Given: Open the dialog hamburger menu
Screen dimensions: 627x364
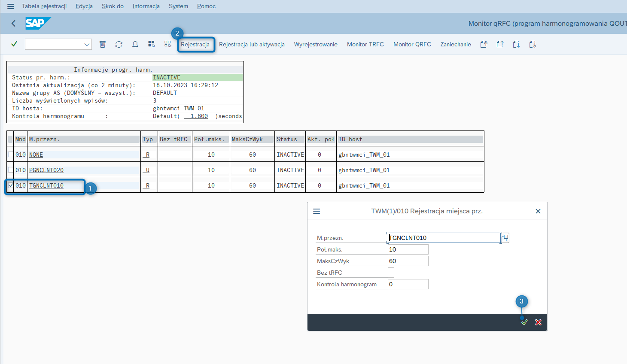Looking at the screenshot, I should click(x=317, y=211).
